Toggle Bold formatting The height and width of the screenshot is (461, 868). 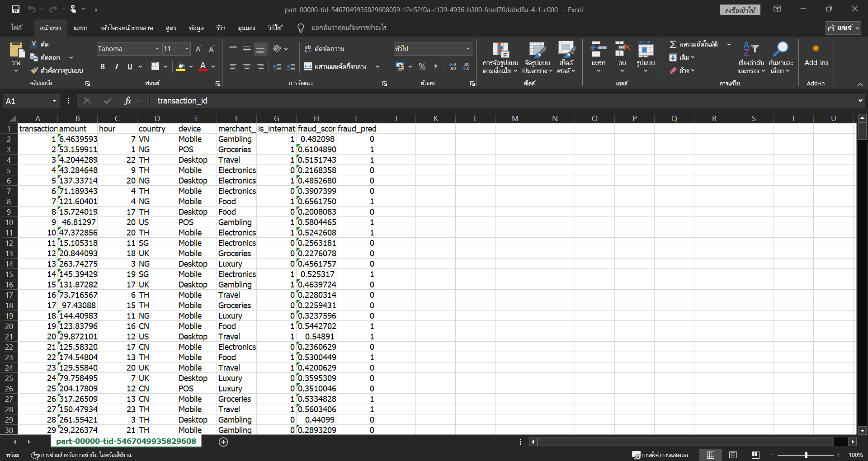click(x=103, y=67)
